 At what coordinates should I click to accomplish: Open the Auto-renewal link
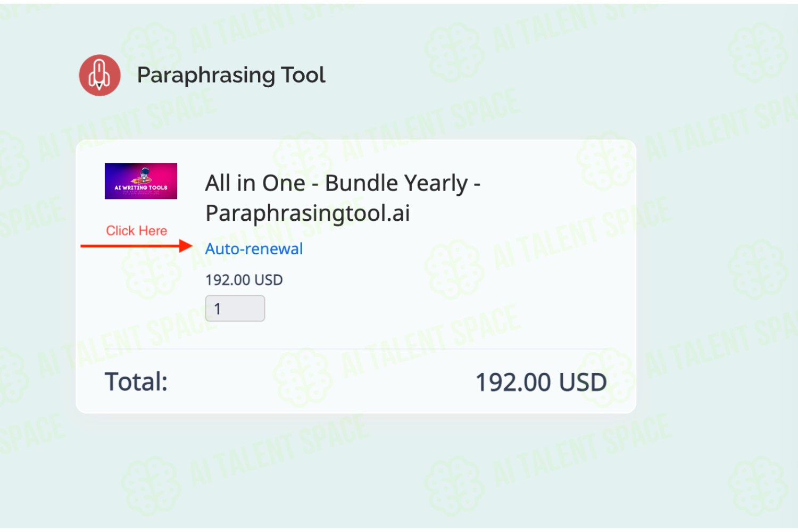(254, 248)
